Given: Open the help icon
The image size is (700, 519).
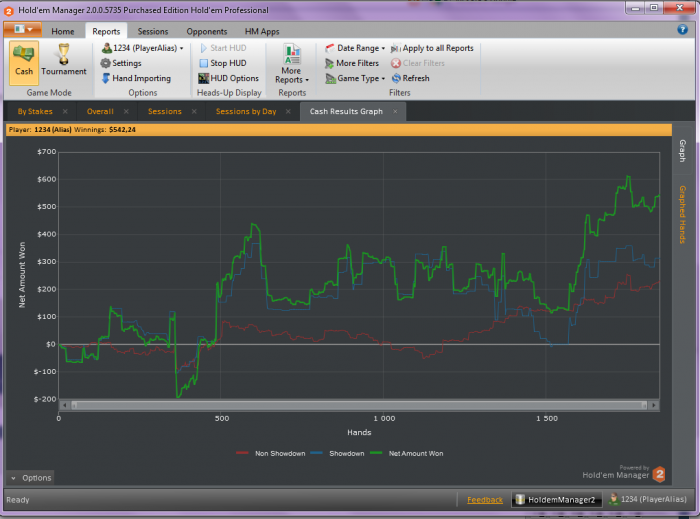Looking at the screenshot, I should click(682, 29).
